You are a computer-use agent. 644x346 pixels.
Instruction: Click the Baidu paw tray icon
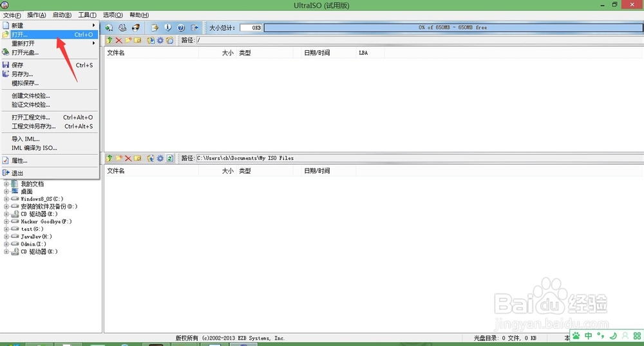576,336
